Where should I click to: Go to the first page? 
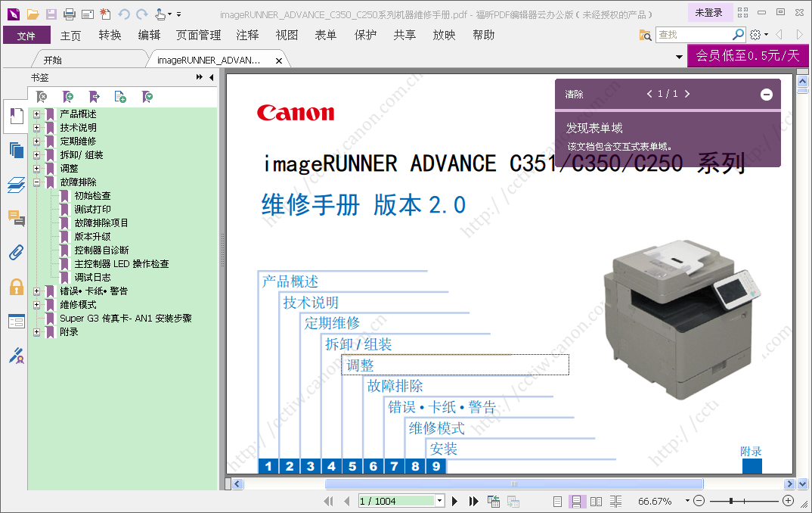[x=328, y=501]
